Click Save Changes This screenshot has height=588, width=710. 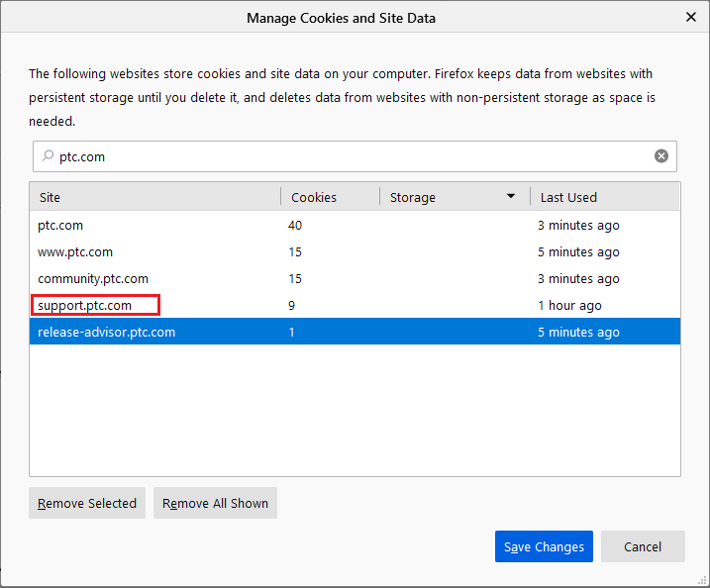(544, 546)
